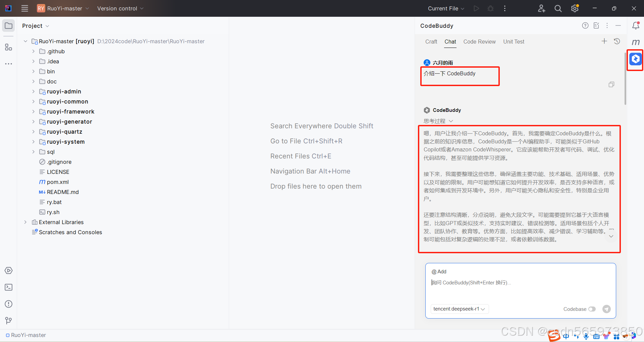The height and width of the screenshot is (342, 644).
Task: Open the Notifications bell
Action: 636,25
